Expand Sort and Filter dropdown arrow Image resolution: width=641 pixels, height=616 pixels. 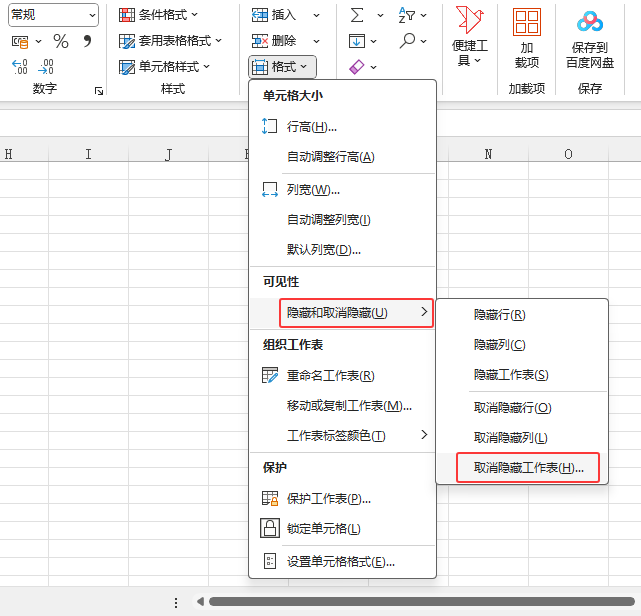[x=424, y=16]
